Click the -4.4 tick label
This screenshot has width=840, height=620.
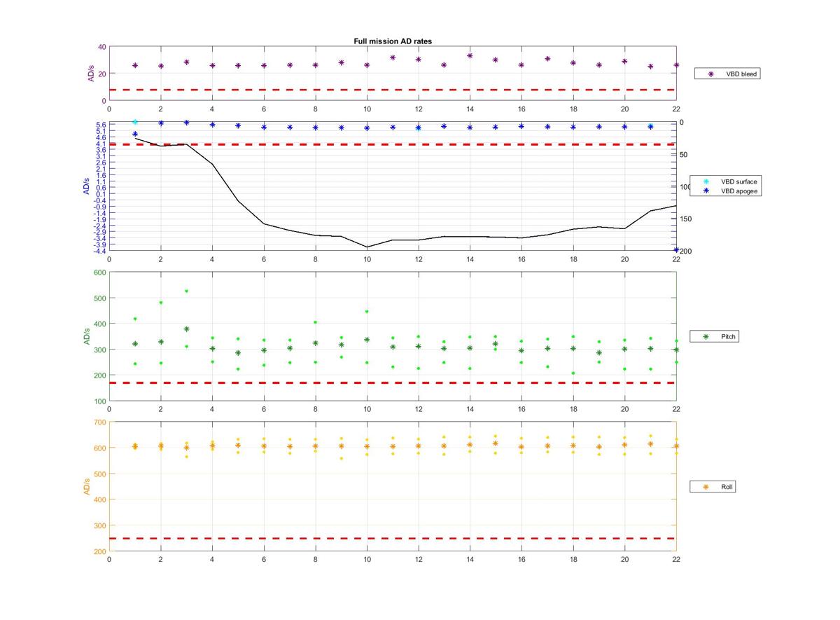point(99,251)
